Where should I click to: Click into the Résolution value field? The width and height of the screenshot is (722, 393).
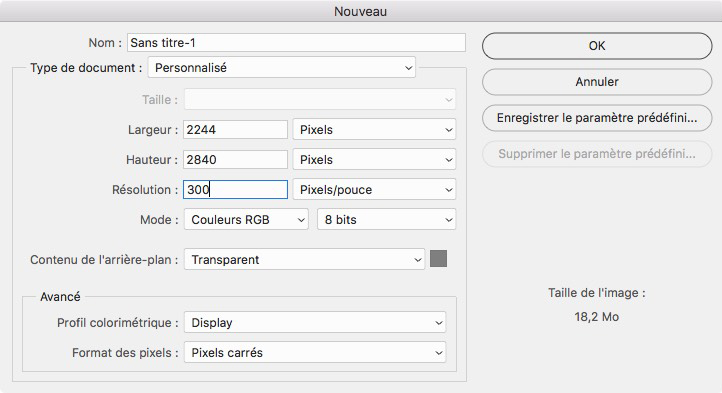(x=235, y=189)
